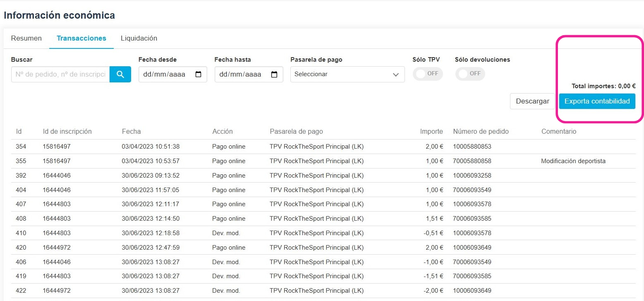Select transaction Id 407
This screenshot has width=644, height=301.
[21, 204]
